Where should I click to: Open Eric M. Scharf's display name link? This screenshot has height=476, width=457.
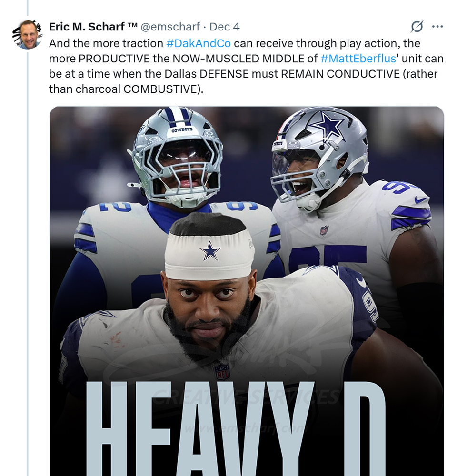(x=88, y=27)
